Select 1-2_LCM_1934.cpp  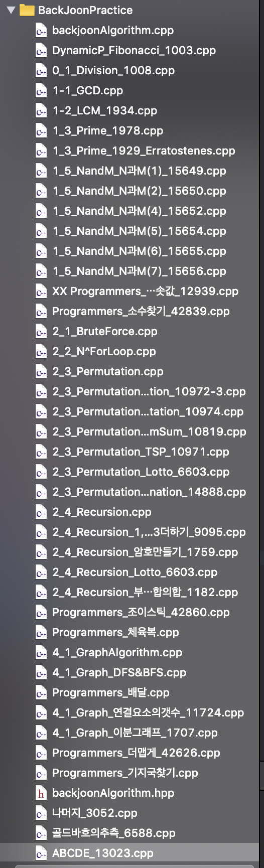tap(105, 111)
